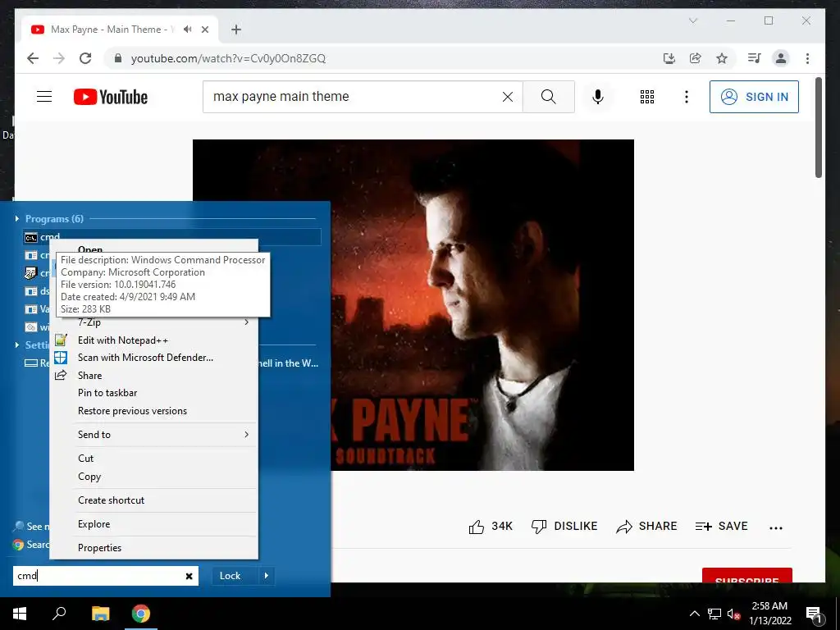Open YouTube settings three dots
Screen dimensions: 840x630
pos(687,97)
